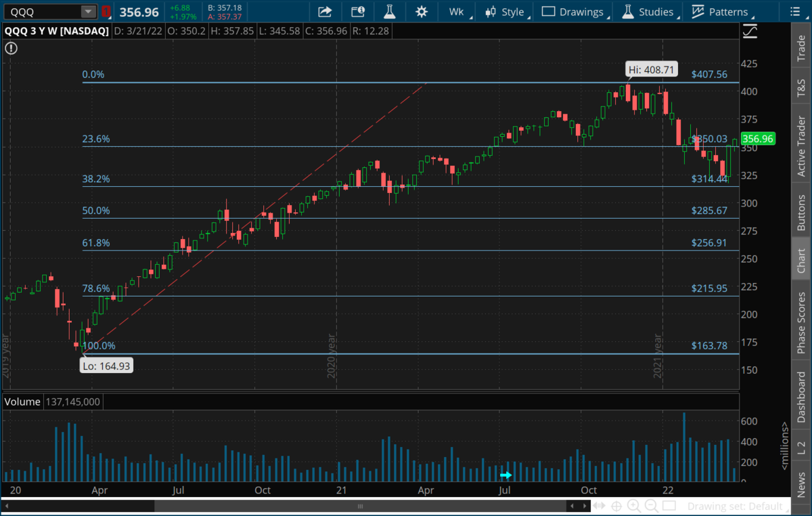Activate the crosshair target icon
The image size is (812, 516).
pyautogui.click(x=616, y=506)
